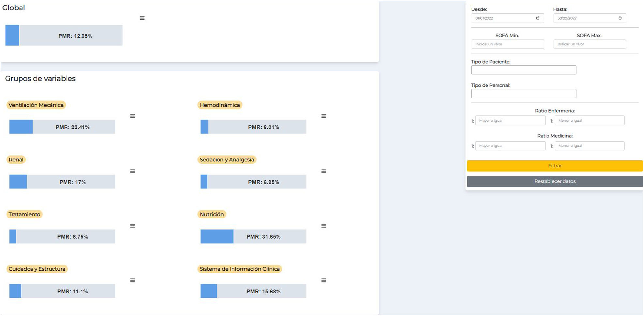This screenshot has height=316, width=644.
Task: Open Sistema de Información Clínica chart menu
Action: (x=323, y=280)
